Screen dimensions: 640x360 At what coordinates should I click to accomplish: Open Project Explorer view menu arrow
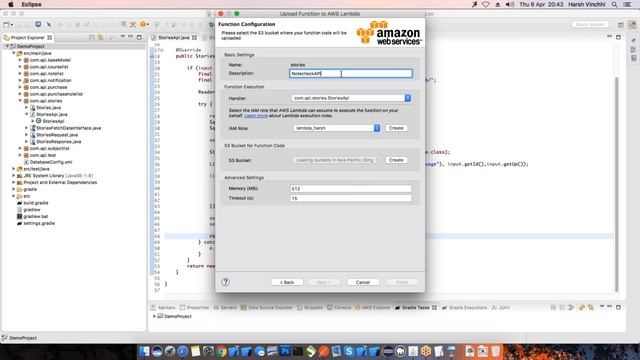click(122, 37)
